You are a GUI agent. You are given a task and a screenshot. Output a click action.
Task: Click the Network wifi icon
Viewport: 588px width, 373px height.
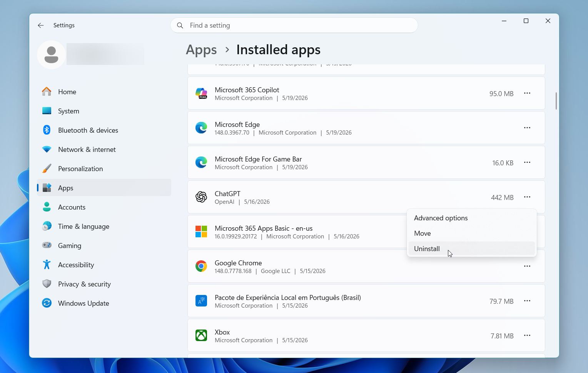(x=47, y=149)
